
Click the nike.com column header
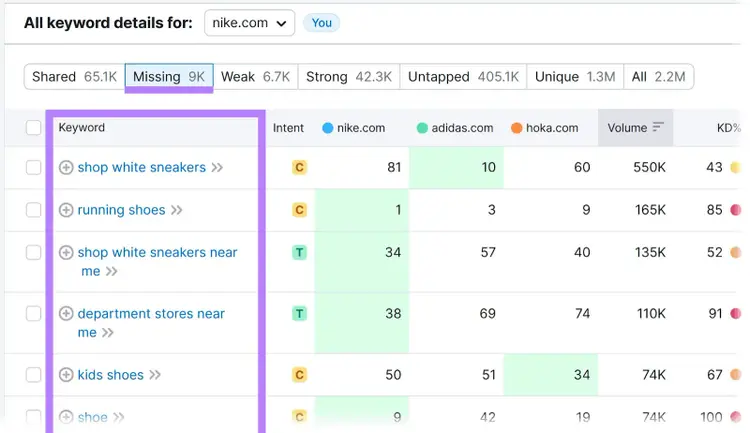pyautogui.click(x=361, y=128)
